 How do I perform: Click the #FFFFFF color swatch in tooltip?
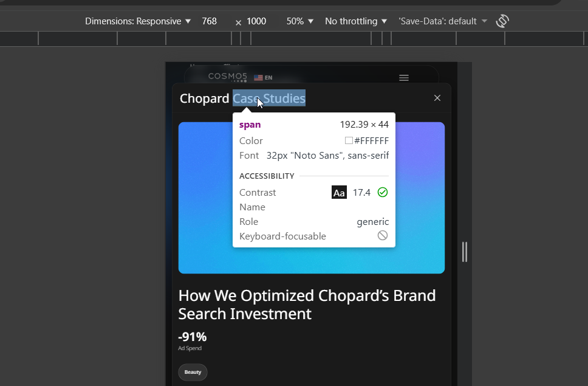tap(349, 140)
